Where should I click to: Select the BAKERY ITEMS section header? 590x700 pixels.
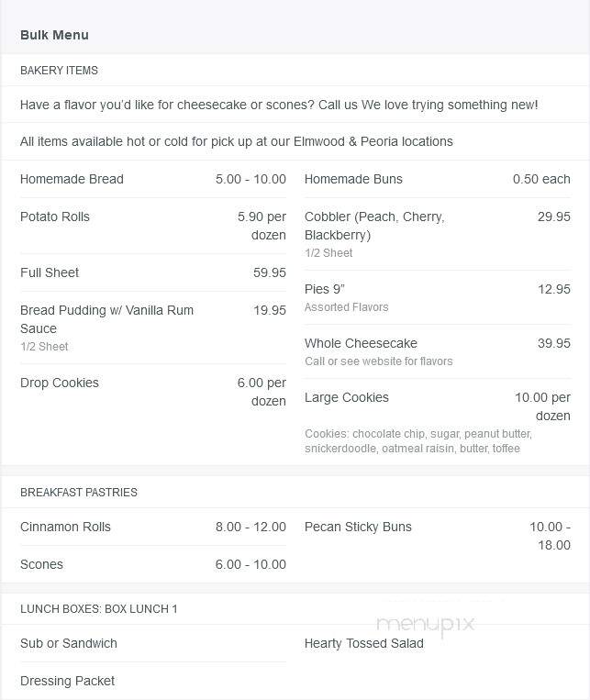point(59,71)
